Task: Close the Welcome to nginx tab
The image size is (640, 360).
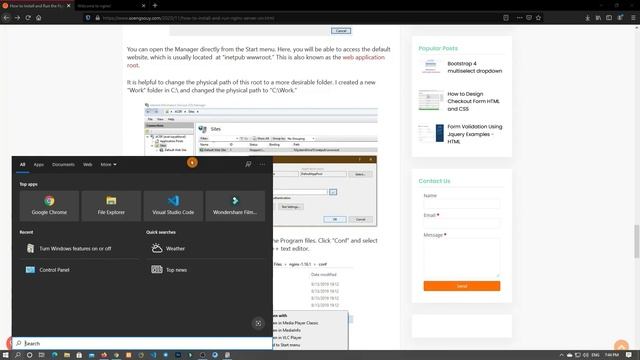Action: (143, 6)
